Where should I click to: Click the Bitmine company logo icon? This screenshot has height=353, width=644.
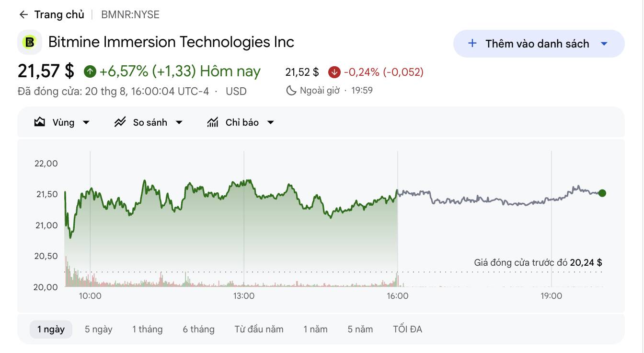click(x=29, y=42)
